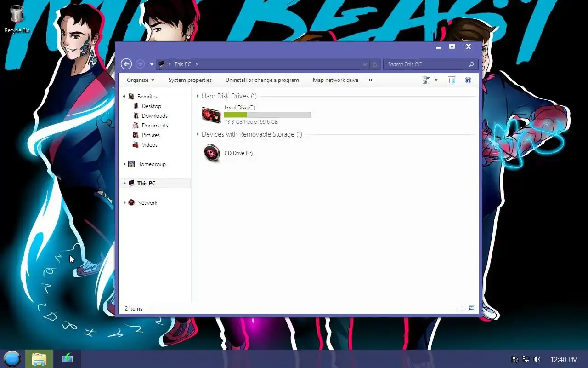Screen dimensions: 588x368
Task: Click the Documents icon in sidebar
Action: [136, 126]
